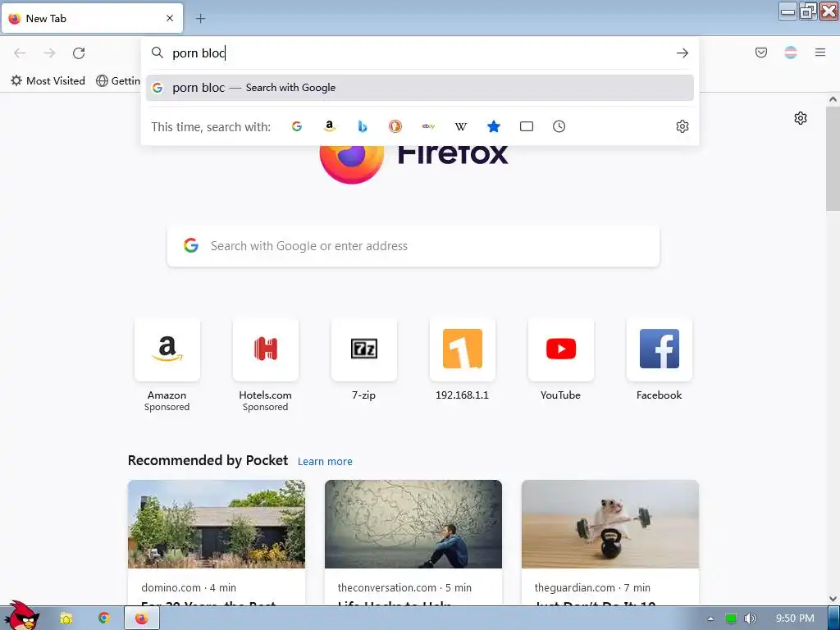The height and width of the screenshot is (630, 840).
Task: Launch Chrome from the taskbar
Action: 104,619
